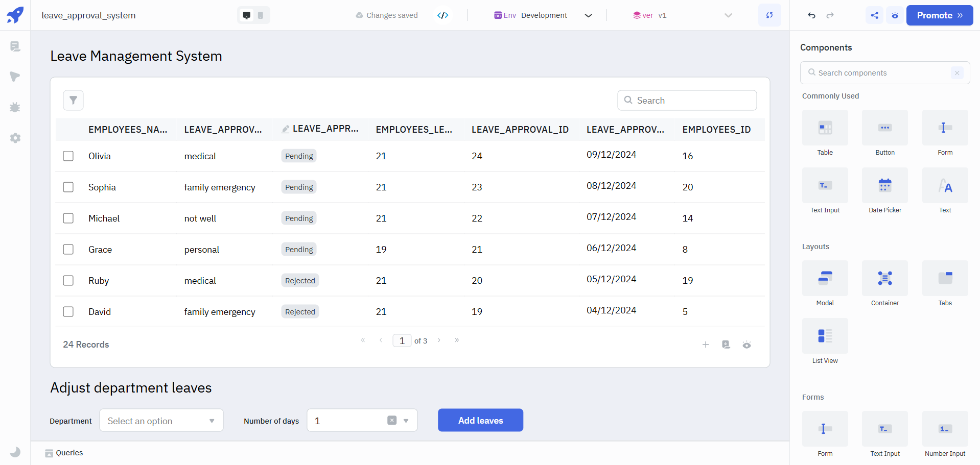The image size is (980, 465).
Task: Click the add new row plus icon
Action: (x=706, y=345)
